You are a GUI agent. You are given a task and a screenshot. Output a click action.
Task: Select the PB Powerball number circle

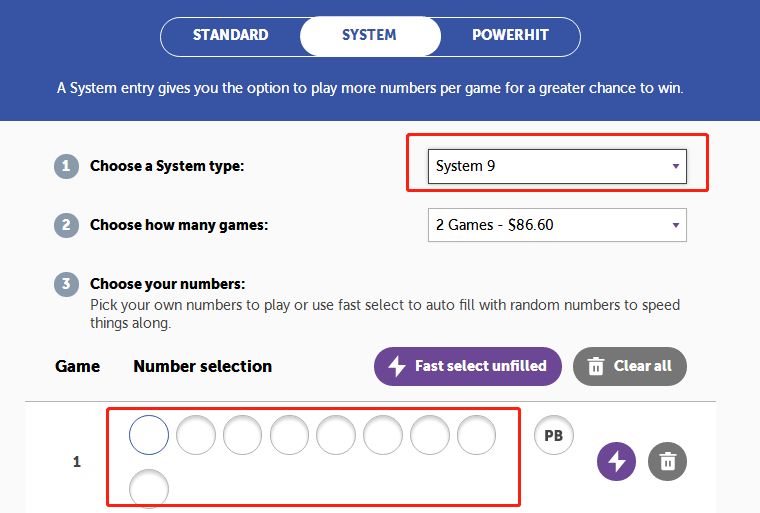point(554,435)
